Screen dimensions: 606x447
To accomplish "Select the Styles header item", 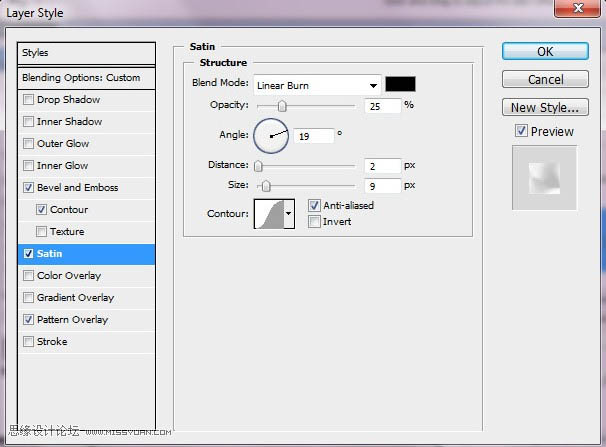I will 86,53.
